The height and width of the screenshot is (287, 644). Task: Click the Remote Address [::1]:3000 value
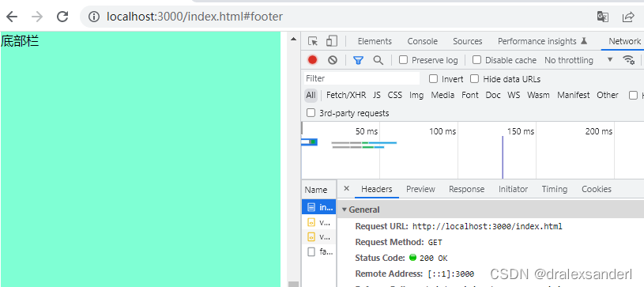click(451, 274)
